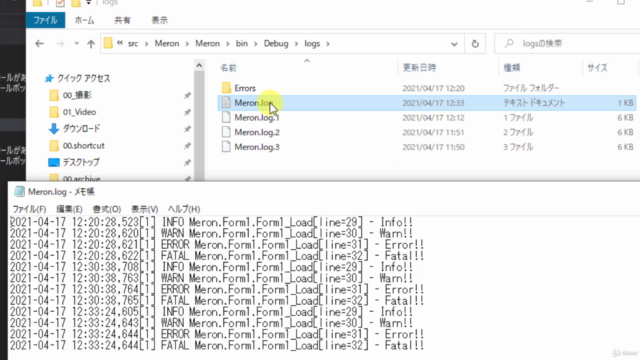This screenshot has height=360, width=640.
Task: Select the Meron.log.3 file name
Action: [x=257, y=147]
